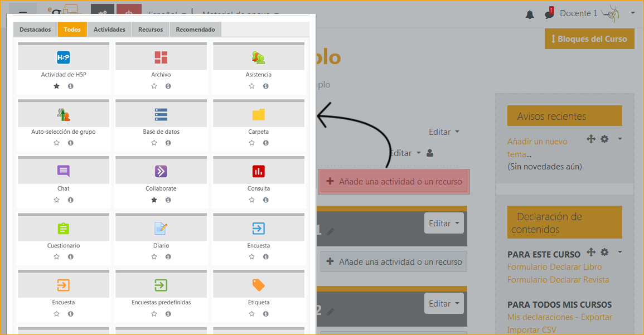Open the Avisos recientes gear menu
644x335 pixels.
[604, 139]
